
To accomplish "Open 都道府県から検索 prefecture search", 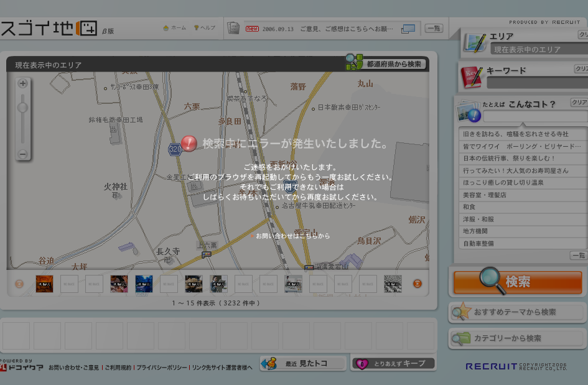I will 386,63.
